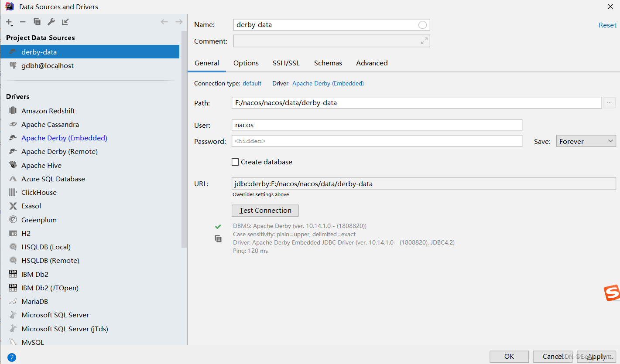Open the Save password dropdown

click(586, 141)
